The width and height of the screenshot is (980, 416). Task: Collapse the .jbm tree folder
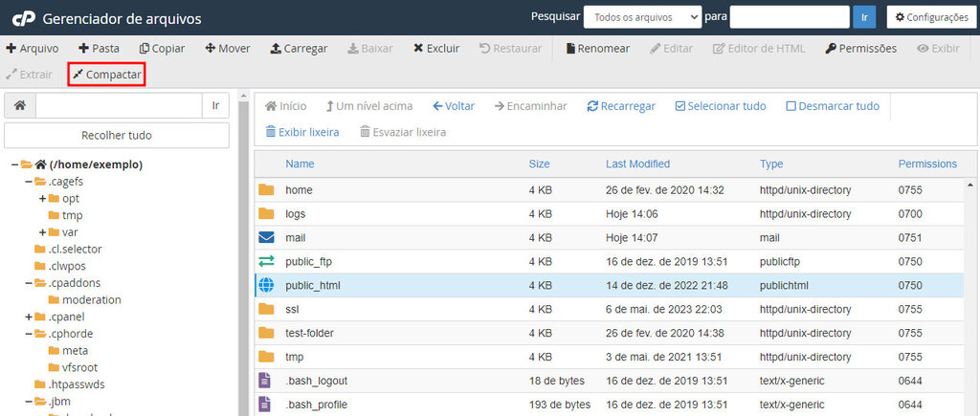pyautogui.click(x=29, y=401)
